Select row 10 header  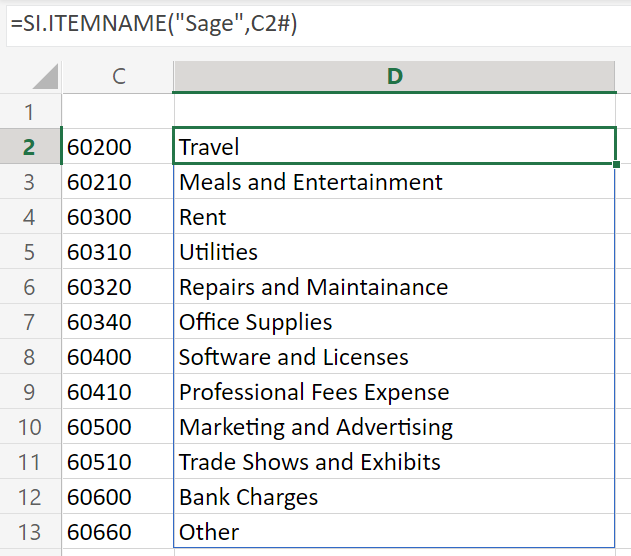click(30, 426)
